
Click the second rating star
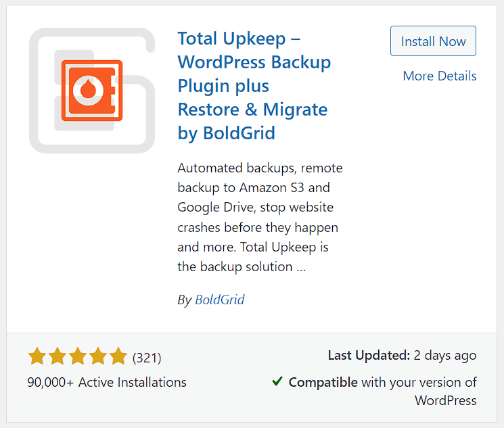(58, 356)
